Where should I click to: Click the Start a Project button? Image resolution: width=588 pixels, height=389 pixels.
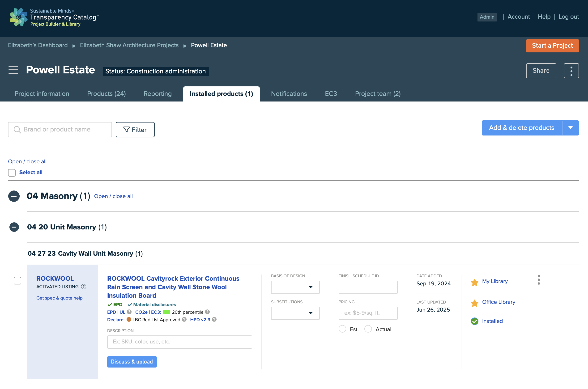552,46
